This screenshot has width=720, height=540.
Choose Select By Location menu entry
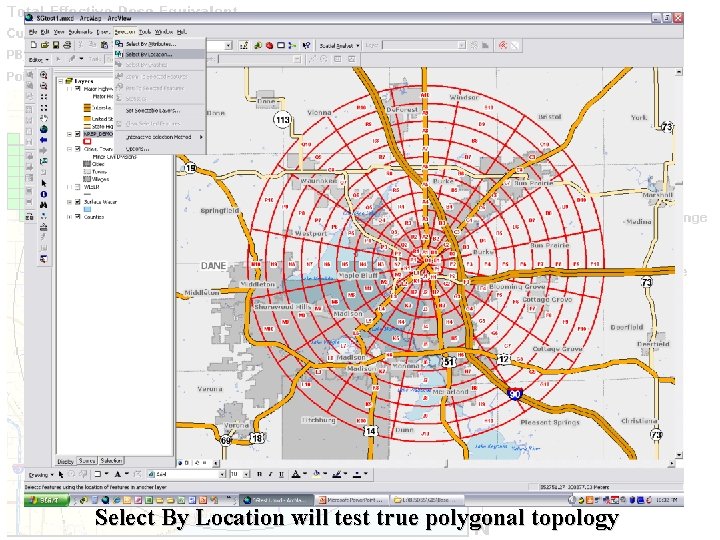point(159,54)
